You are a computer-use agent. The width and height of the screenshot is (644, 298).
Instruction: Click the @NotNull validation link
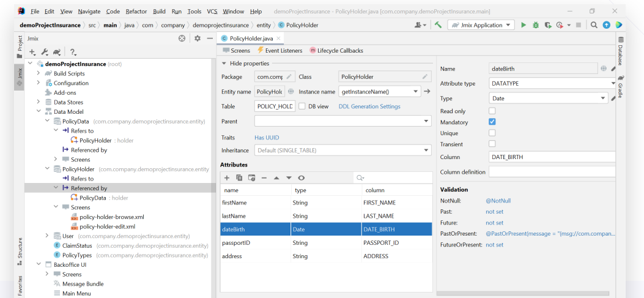498,201
